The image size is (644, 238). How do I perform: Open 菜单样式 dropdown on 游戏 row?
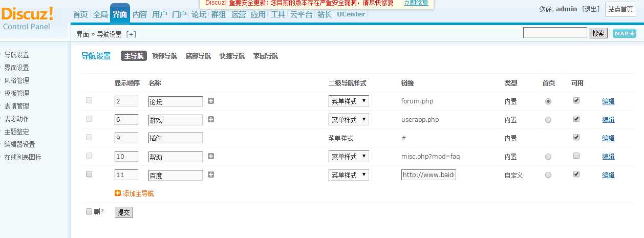(x=349, y=120)
